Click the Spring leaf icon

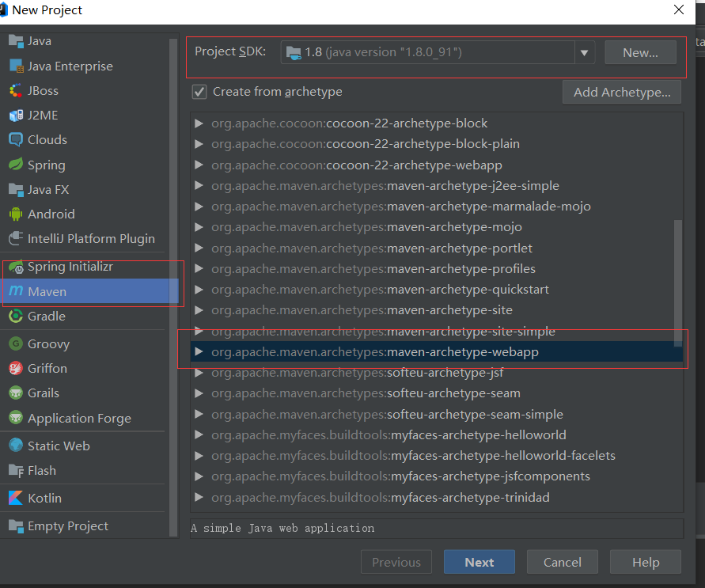pos(15,165)
